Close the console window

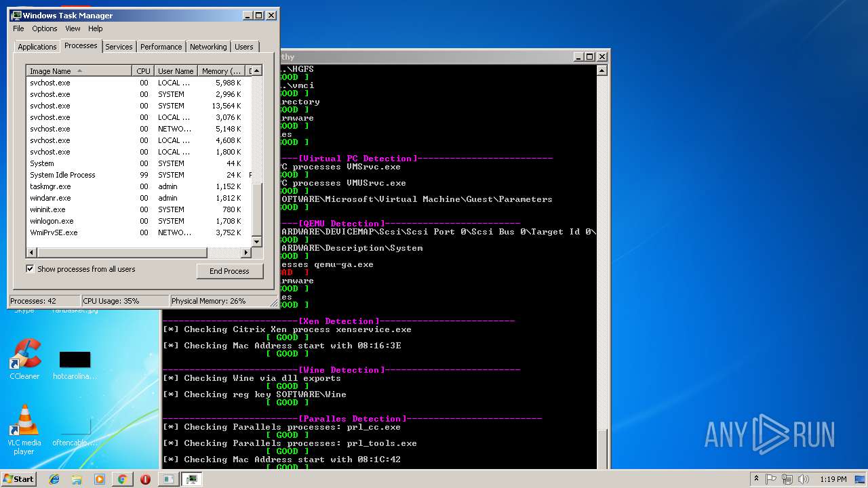point(601,57)
